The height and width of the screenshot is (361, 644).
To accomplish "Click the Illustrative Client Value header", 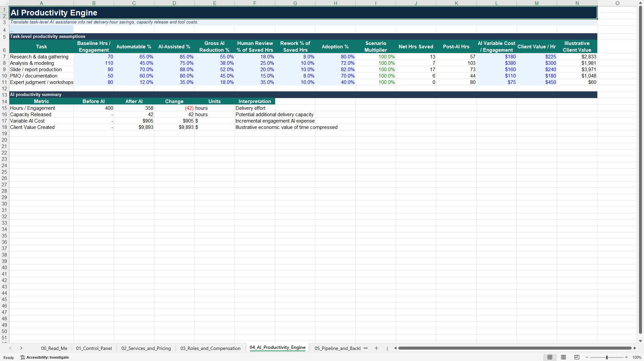I will [577, 47].
